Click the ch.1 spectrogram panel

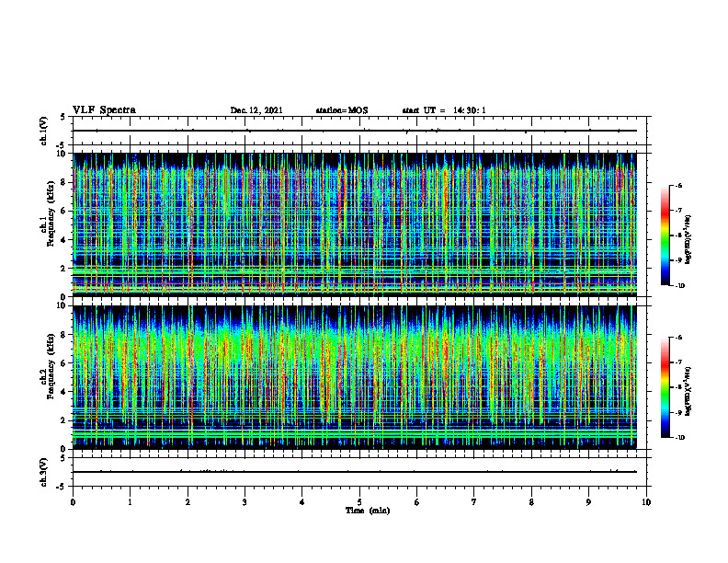coord(355,224)
